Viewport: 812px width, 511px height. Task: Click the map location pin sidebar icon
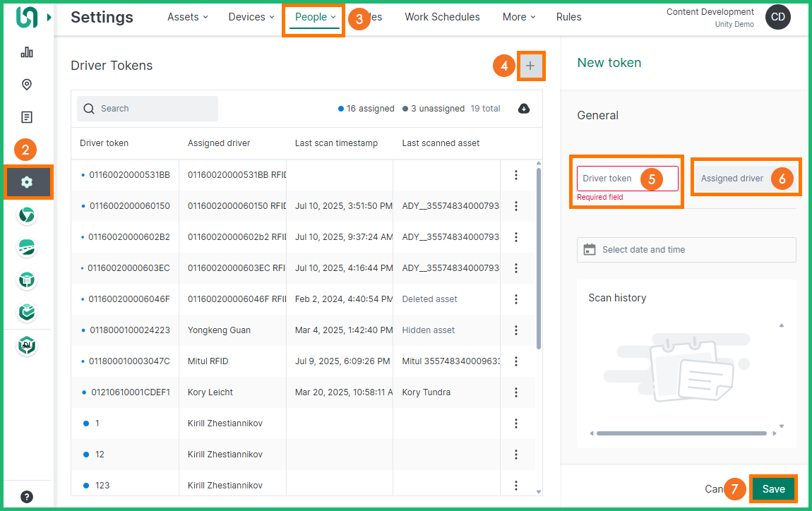pos(27,85)
